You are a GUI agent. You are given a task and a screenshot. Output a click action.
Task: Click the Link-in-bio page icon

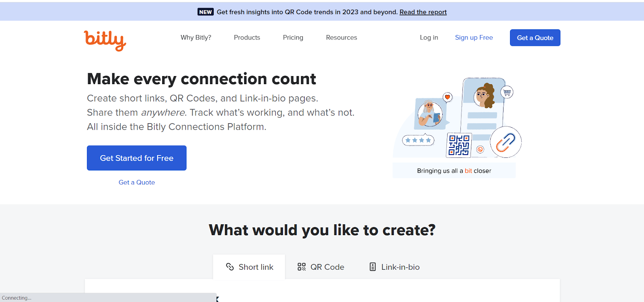coord(373,267)
